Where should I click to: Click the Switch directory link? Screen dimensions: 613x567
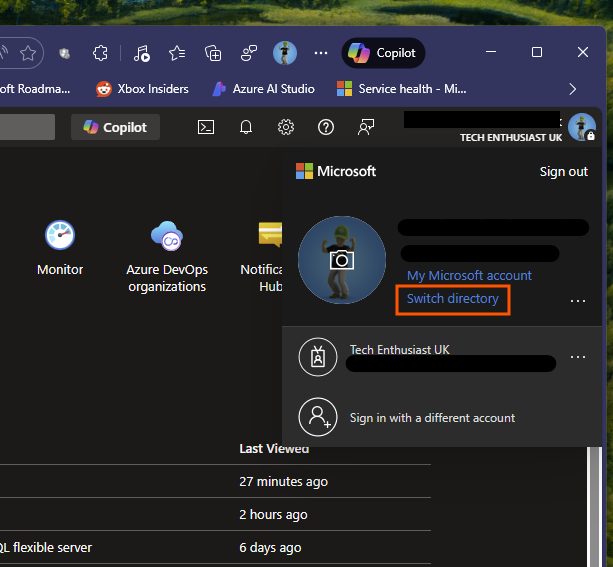(x=453, y=299)
